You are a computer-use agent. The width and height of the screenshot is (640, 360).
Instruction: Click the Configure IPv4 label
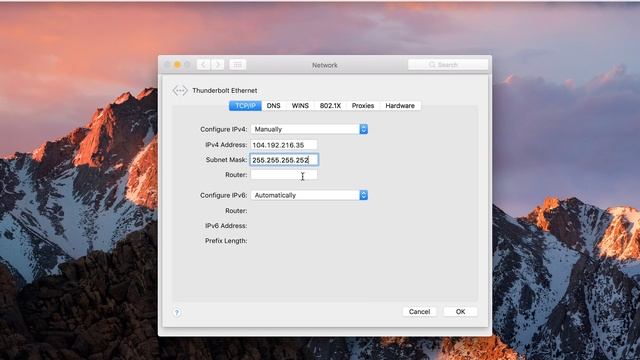pyautogui.click(x=223, y=129)
